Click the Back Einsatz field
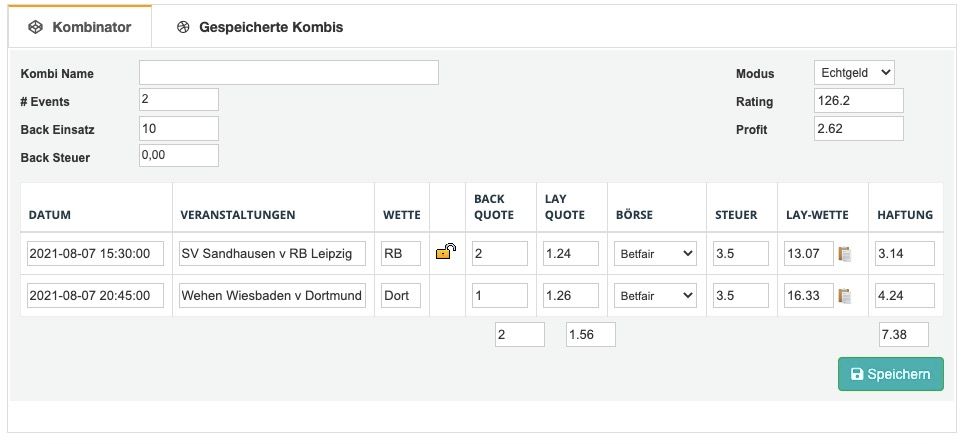 (x=179, y=128)
